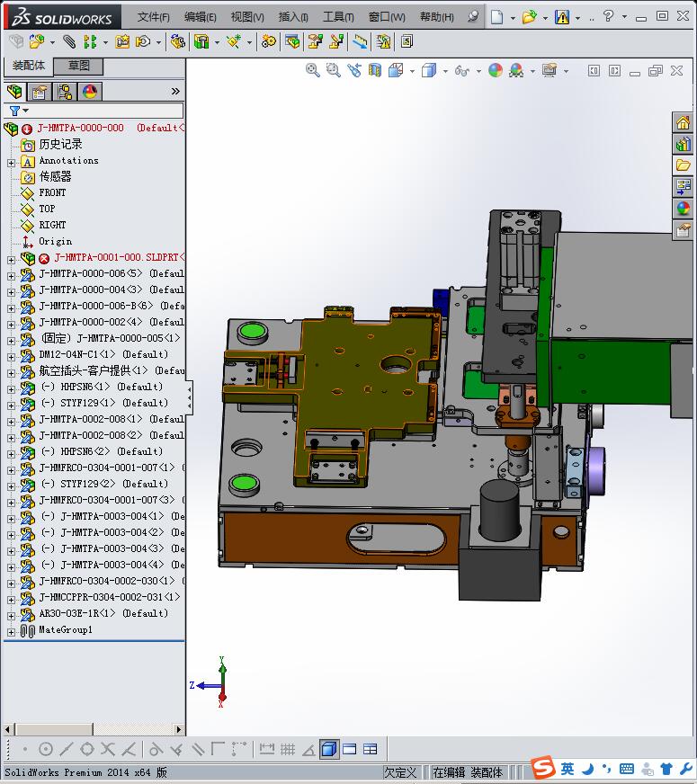Click the Help question mark button
This screenshot has width=697, height=784.
coord(608,16)
